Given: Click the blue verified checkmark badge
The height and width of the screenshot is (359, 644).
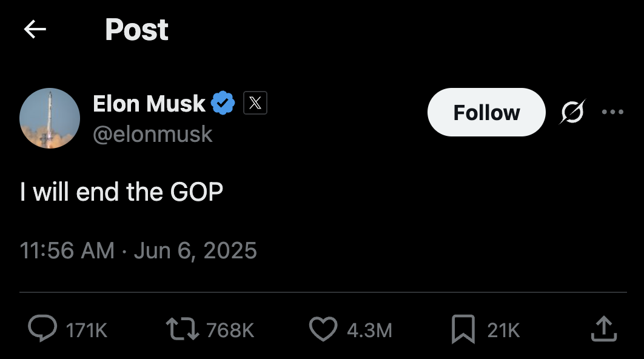Looking at the screenshot, I should coord(223,103).
